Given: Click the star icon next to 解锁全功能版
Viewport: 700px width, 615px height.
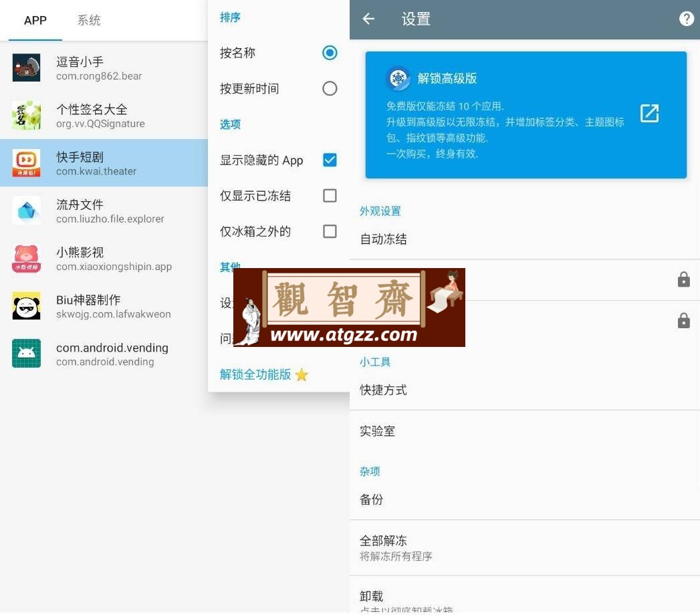Looking at the screenshot, I should [x=302, y=374].
